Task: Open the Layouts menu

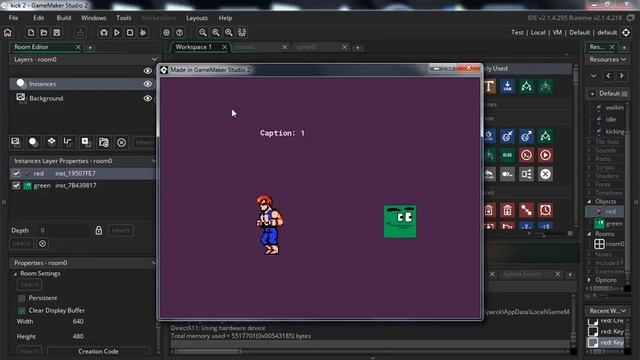Action: click(x=197, y=18)
